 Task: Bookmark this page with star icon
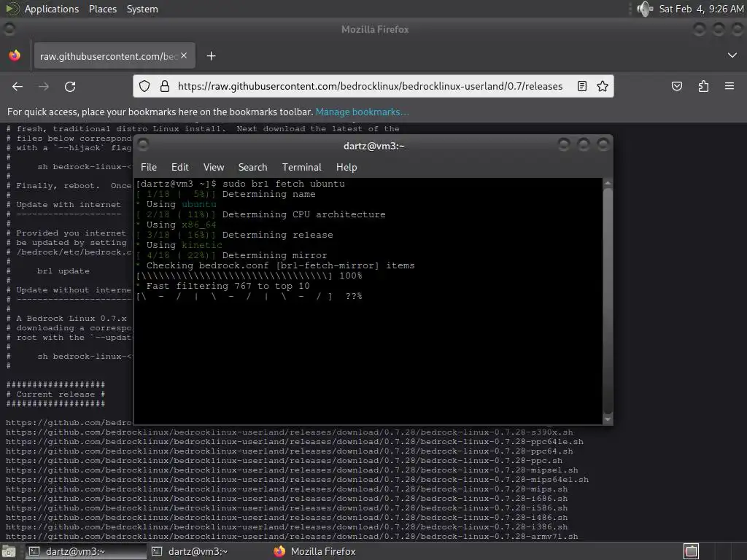(x=603, y=86)
